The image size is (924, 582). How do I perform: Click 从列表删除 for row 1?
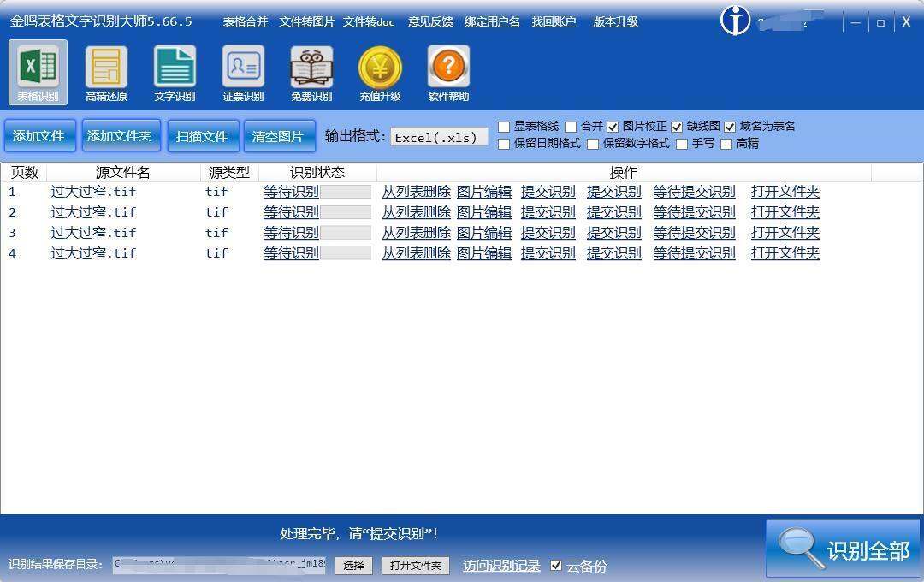(416, 192)
